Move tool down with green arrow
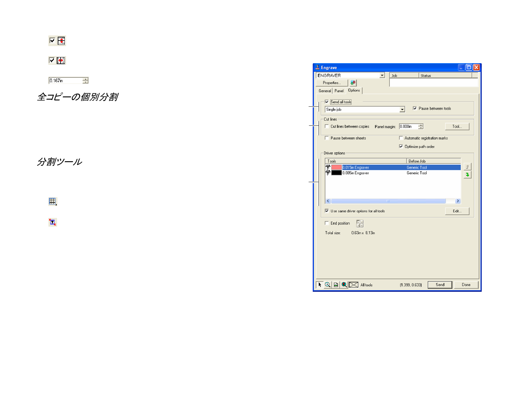Image resolution: width=532 pixels, height=411 pixels. pos(468,175)
